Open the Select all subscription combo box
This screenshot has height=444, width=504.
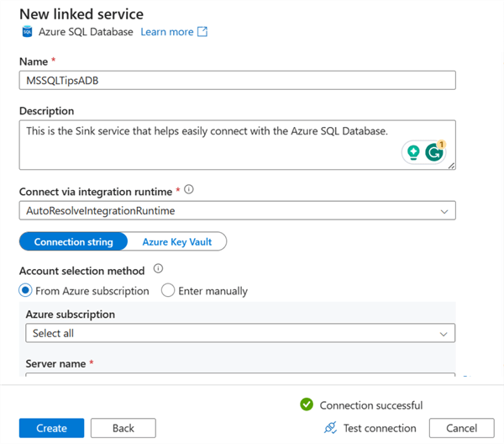click(x=240, y=333)
